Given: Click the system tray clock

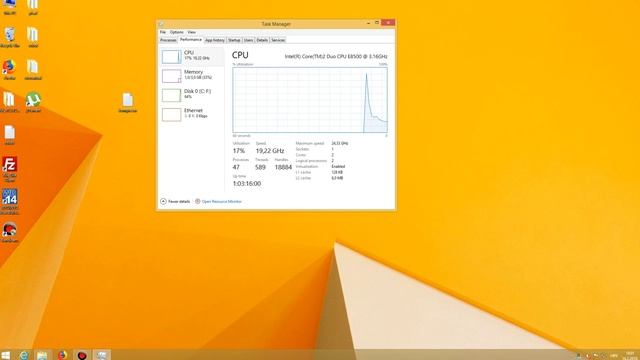Looking at the screenshot, I should pyautogui.click(x=630, y=355).
